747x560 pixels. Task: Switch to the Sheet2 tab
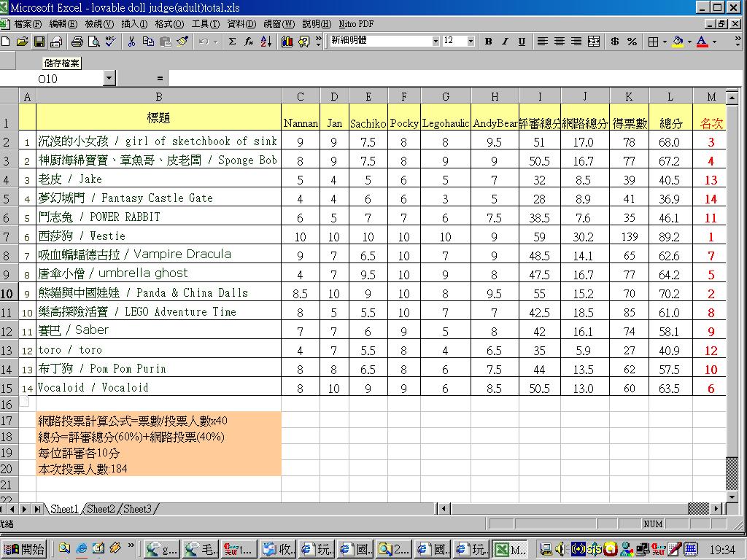(x=101, y=509)
